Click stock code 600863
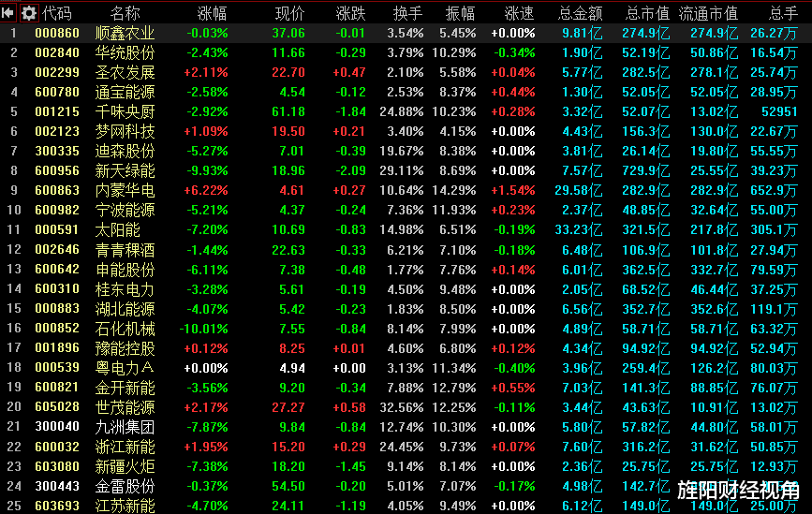 pos(57,190)
